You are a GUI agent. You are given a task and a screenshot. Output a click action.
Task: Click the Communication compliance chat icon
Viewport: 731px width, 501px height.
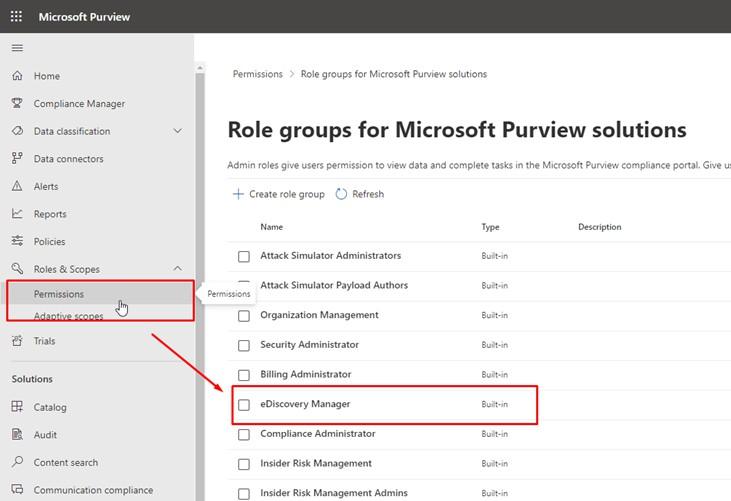(17, 489)
